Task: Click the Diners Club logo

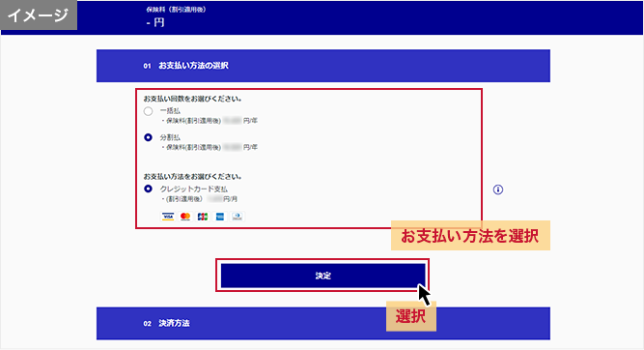Action: tap(237, 217)
